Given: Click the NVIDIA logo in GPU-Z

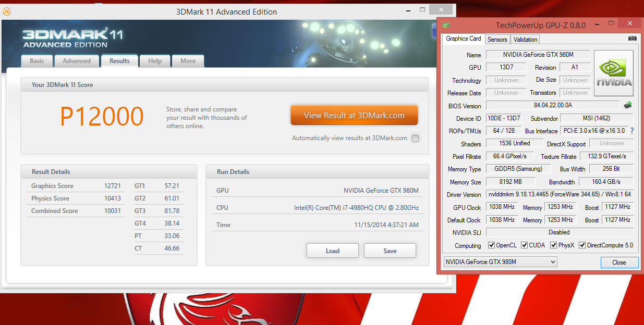Looking at the screenshot, I should [614, 73].
